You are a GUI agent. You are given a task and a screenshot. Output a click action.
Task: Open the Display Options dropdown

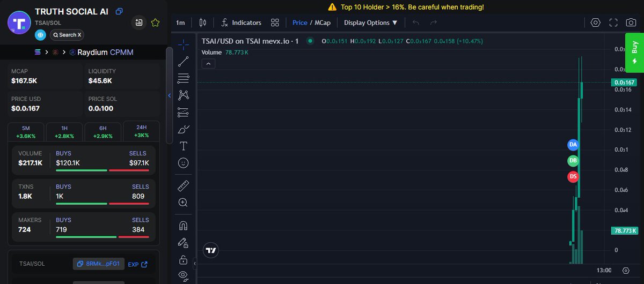[371, 23]
